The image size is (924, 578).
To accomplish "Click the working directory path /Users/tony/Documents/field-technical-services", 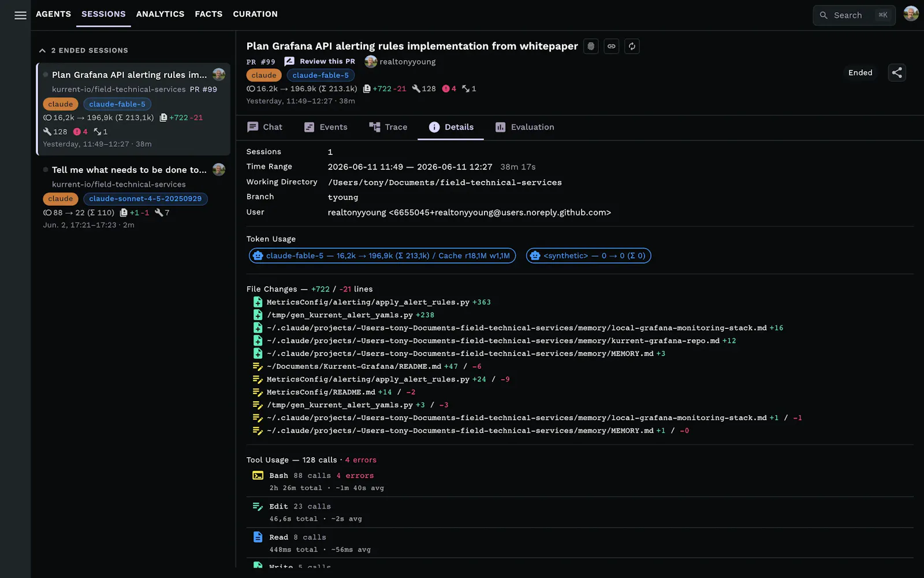I will click(445, 182).
